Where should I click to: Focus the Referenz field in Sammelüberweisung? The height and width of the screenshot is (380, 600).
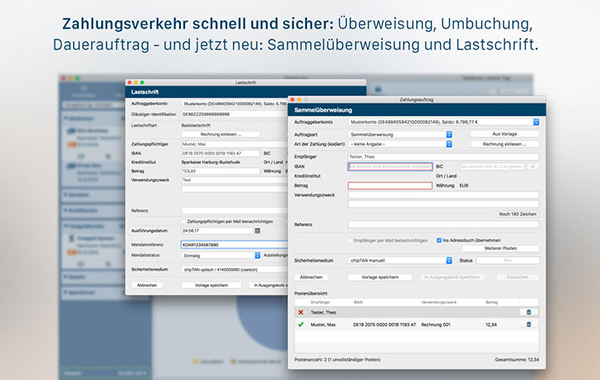443,225
